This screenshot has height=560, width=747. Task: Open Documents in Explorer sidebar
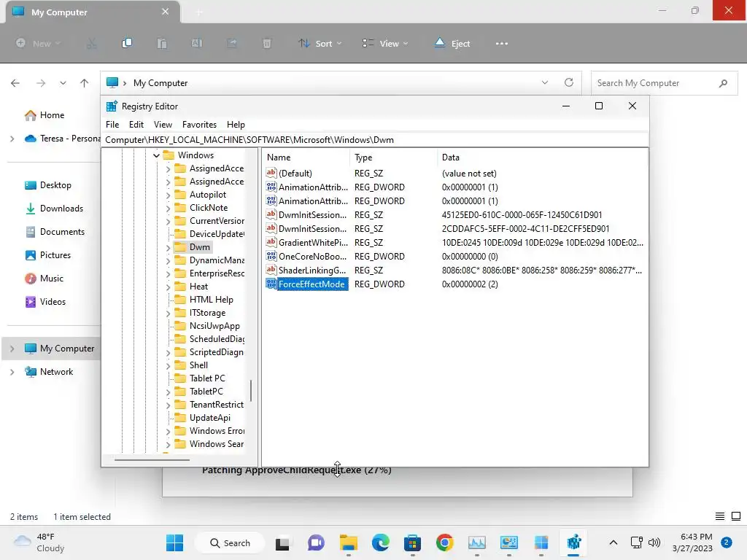[x=62, y=231]
